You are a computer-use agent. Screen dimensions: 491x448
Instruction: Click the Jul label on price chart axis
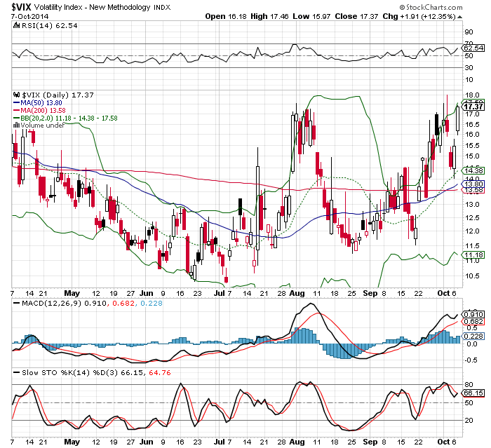(220, 293)
